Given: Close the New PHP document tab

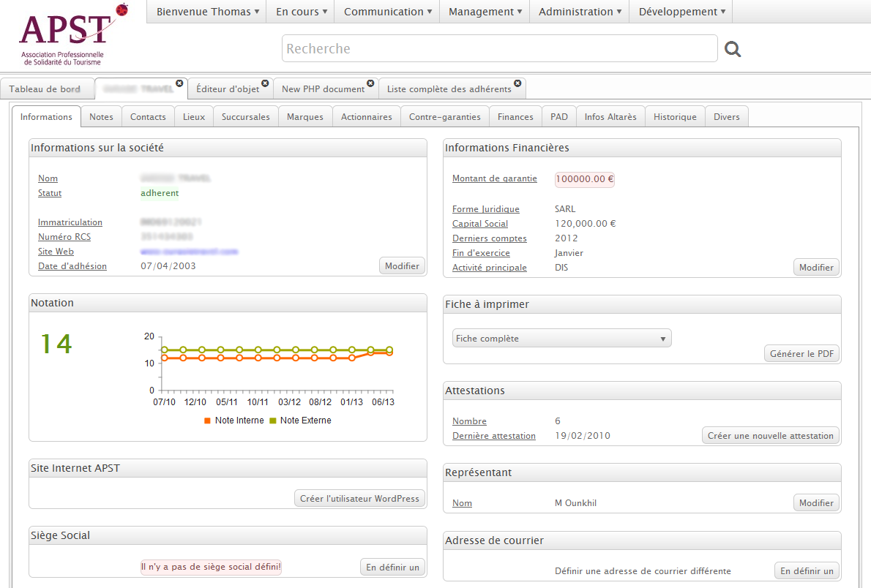Looking at the screenshot, I should pyautogui.click(x=370, y=83).
